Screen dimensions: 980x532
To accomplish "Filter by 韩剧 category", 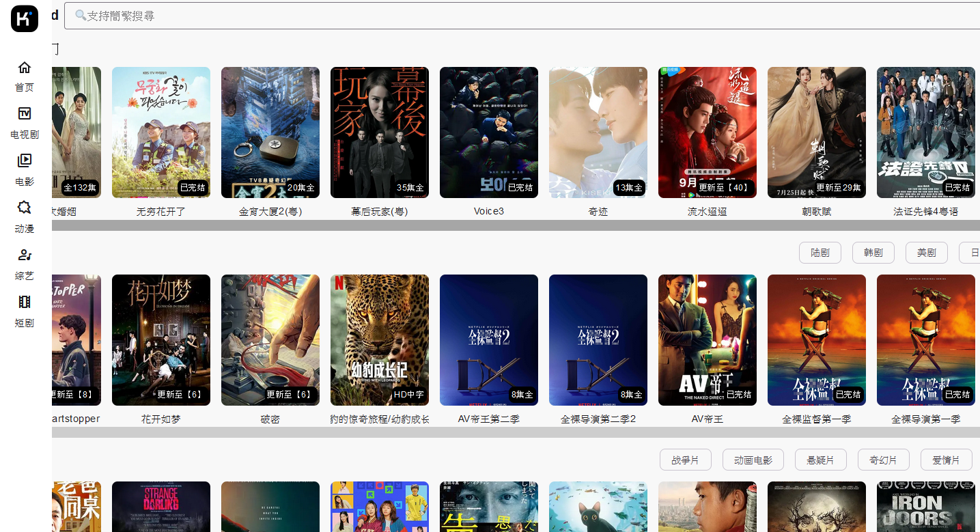I will click(x=873, y=253).
